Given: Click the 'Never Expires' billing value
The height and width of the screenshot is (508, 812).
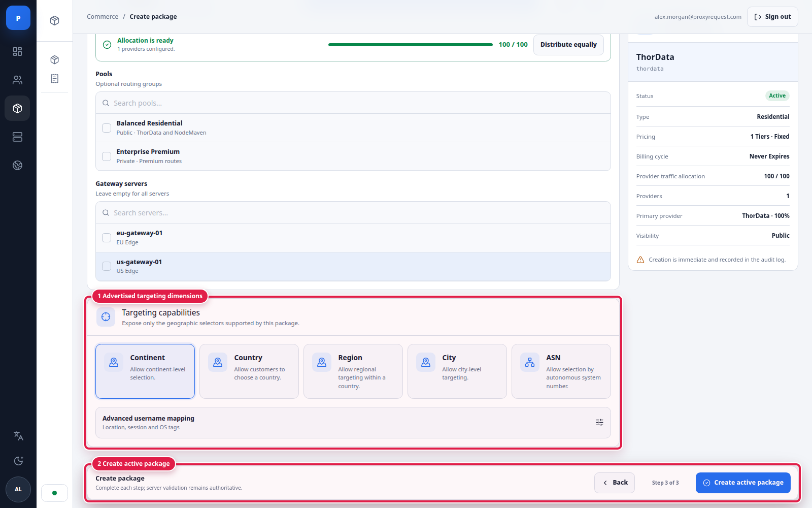Looking at the screenshot, I should pyautogui.click(x=769, y=156).
